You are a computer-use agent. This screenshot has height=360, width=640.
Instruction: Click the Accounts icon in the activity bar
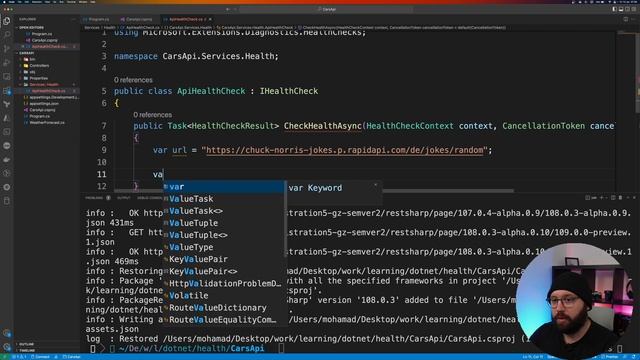7,333
